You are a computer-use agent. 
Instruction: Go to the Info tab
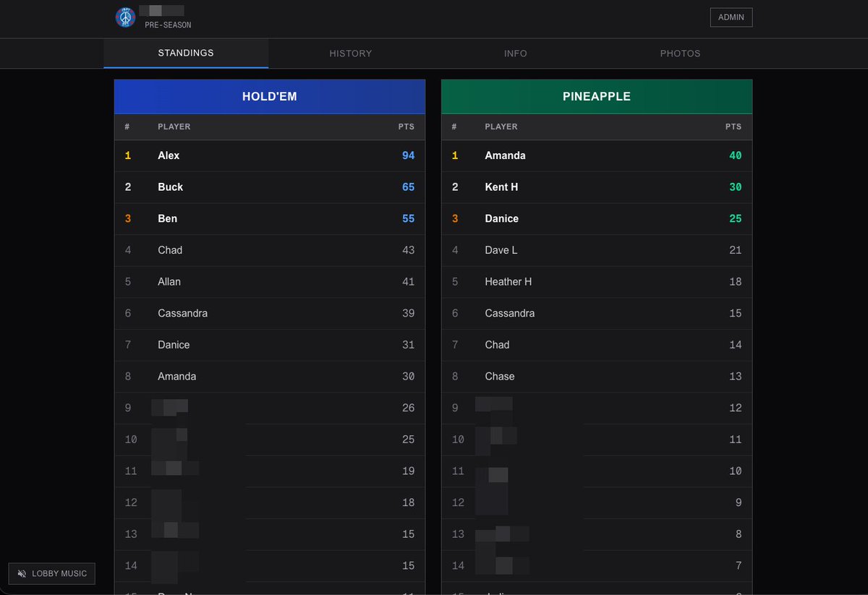coord(516,53)
